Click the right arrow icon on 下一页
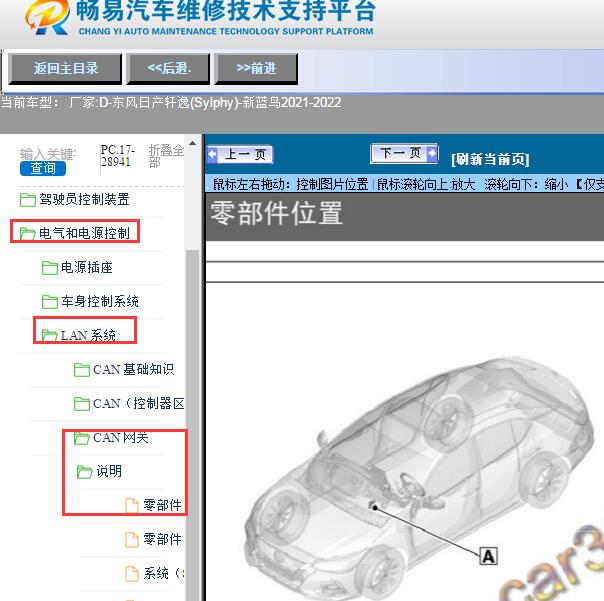This screenshot has width=604, height=601. tap(432, 153)
